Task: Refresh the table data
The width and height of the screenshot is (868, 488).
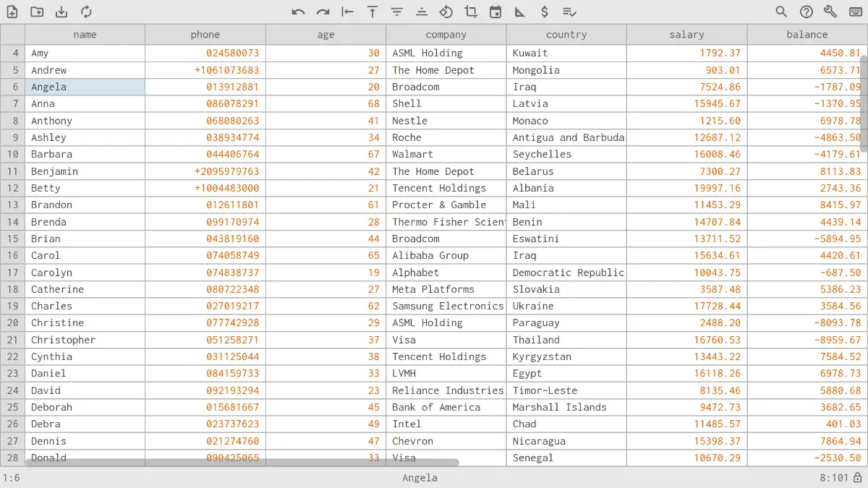Action: point(87,12)
